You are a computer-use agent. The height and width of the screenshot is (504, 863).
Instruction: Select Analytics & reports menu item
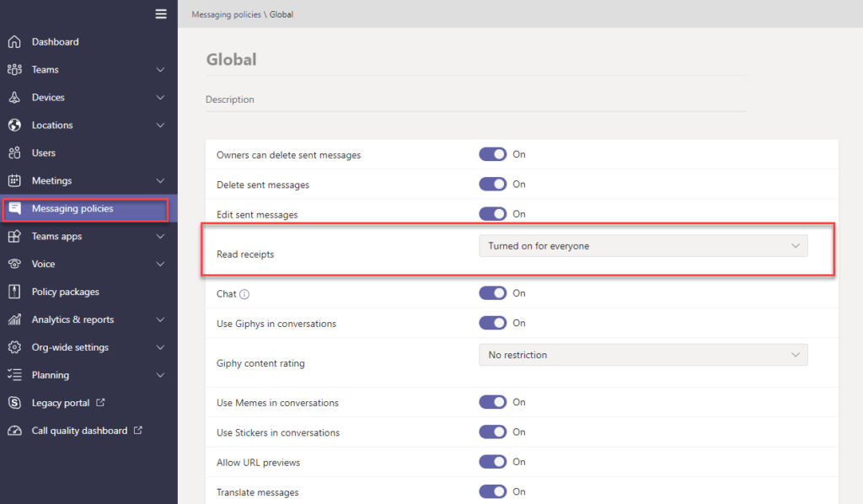click(72, 319)
